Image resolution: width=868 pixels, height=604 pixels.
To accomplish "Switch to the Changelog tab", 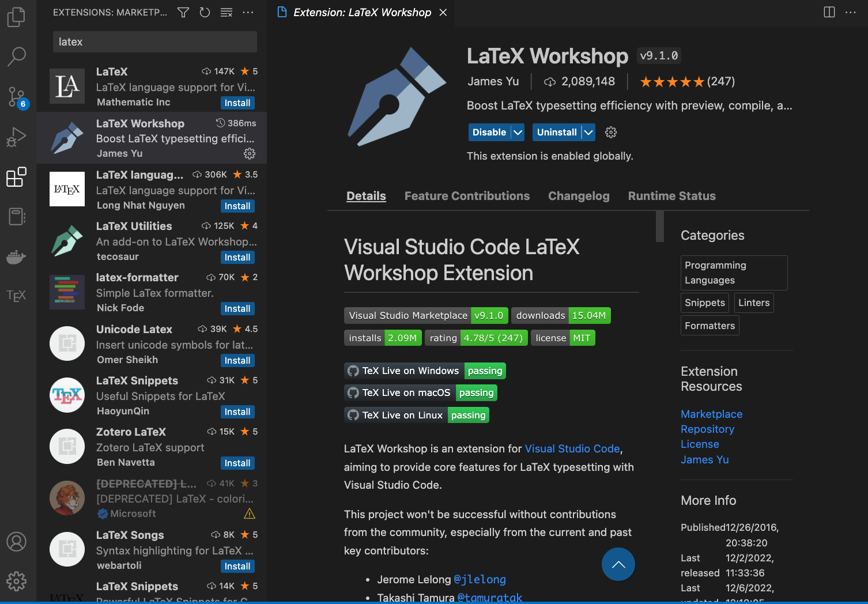I will (x=579, y=196).
